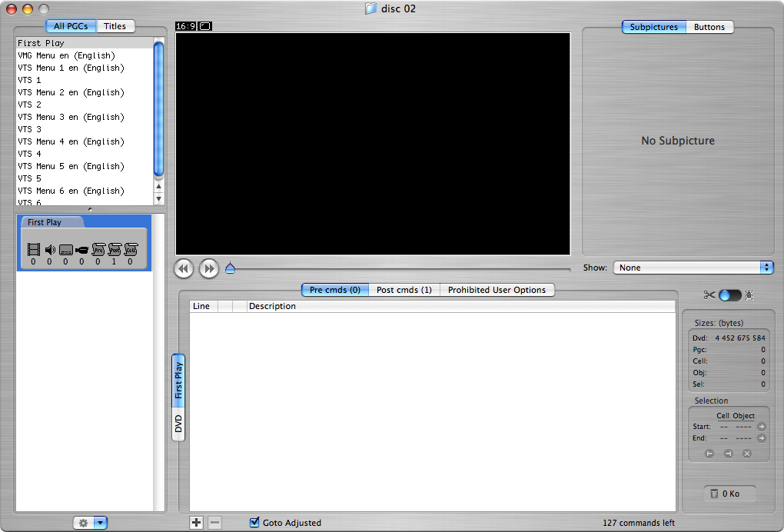Select VTS Menu 3 en (English) row

[x=85, y=117]
